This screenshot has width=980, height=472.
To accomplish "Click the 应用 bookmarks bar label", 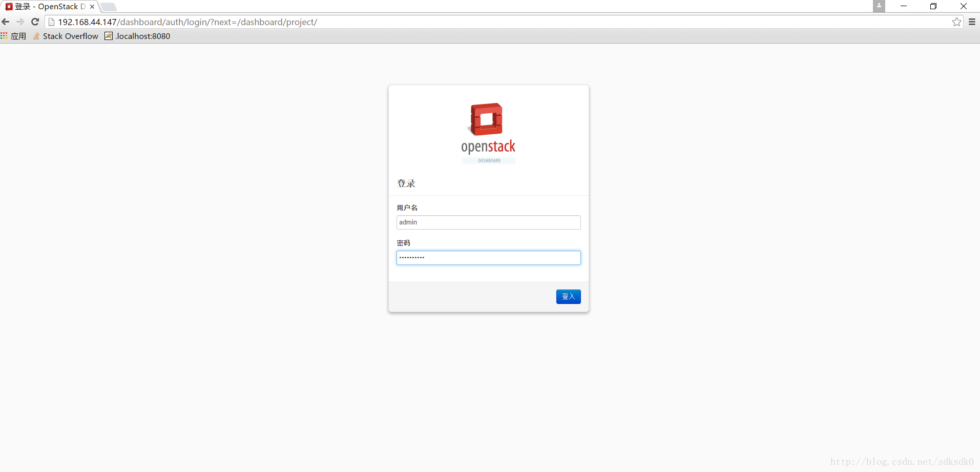I will [x=18, y=36].
